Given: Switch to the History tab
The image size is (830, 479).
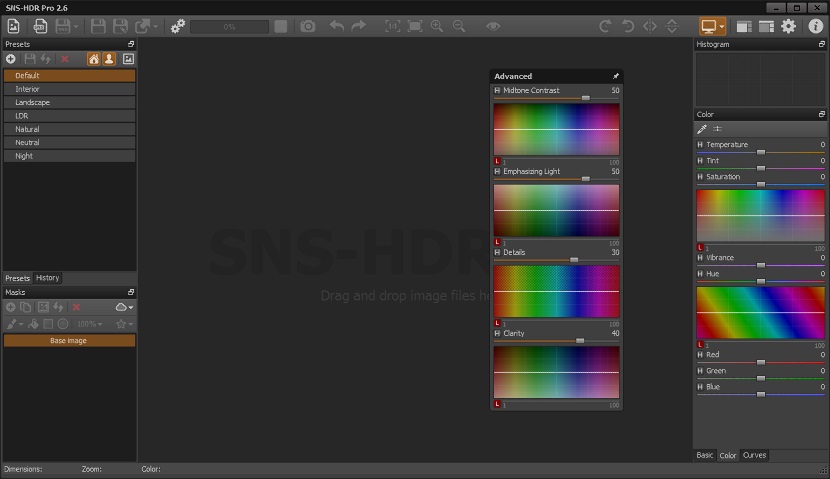Looking at the screenshot, I should point(48,278).
